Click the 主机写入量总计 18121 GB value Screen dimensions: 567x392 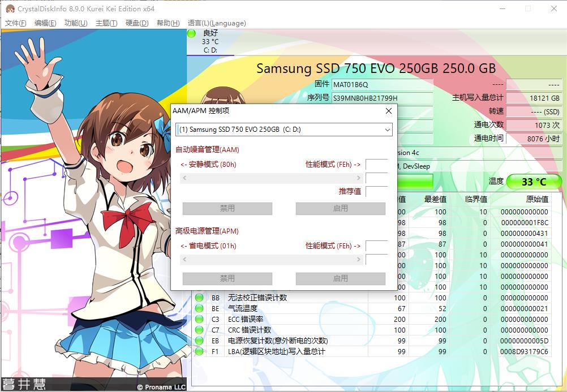point(534,98)
